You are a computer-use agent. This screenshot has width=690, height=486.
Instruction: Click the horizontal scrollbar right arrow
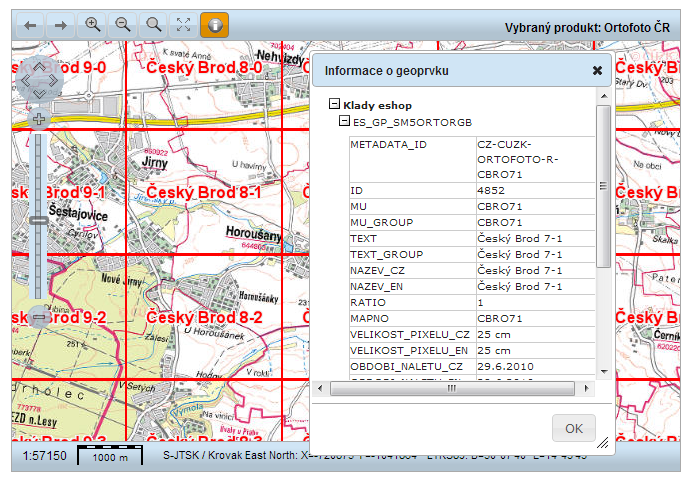coord(586,388)
